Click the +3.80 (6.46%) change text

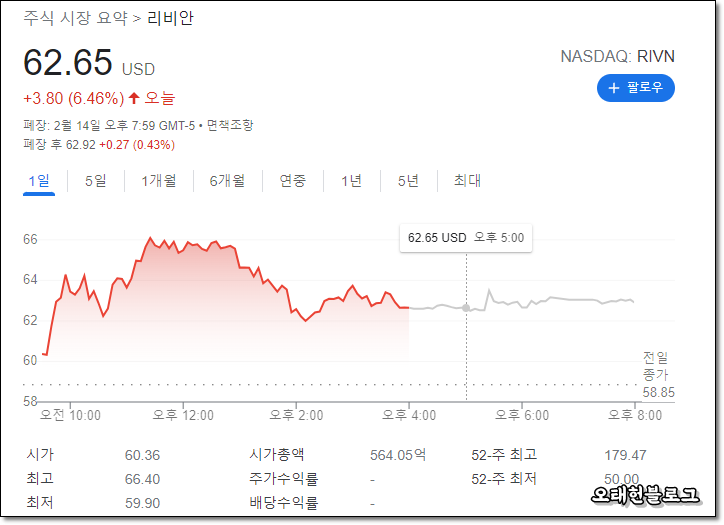pos(74,98)
